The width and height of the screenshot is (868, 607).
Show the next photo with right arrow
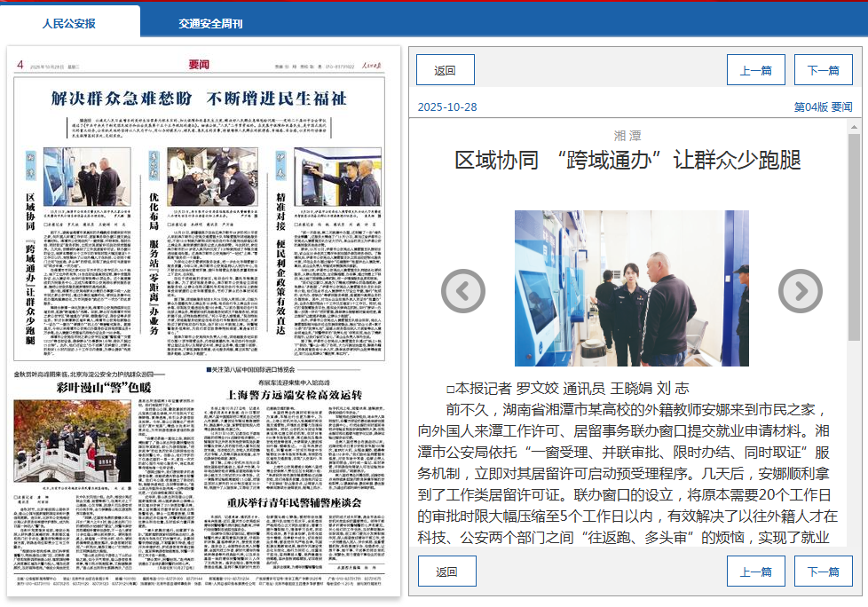coord(800,290)
